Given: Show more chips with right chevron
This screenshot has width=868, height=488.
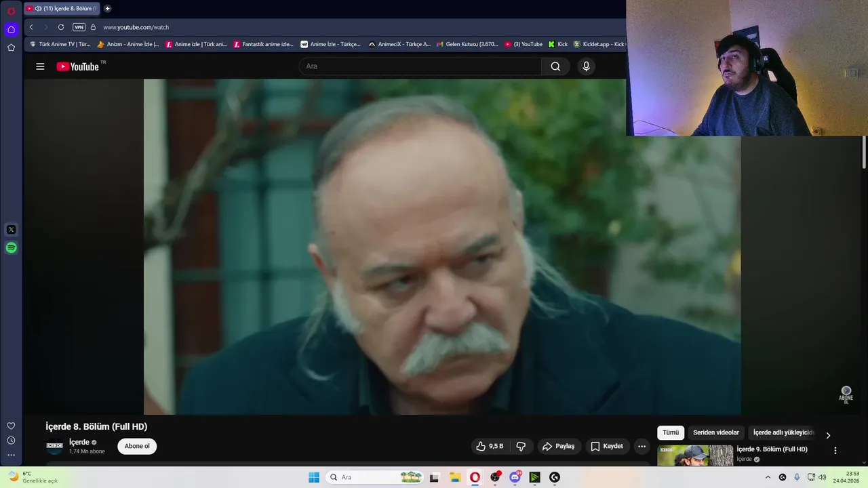Looking at the screenshot, I should click(828, 435).
